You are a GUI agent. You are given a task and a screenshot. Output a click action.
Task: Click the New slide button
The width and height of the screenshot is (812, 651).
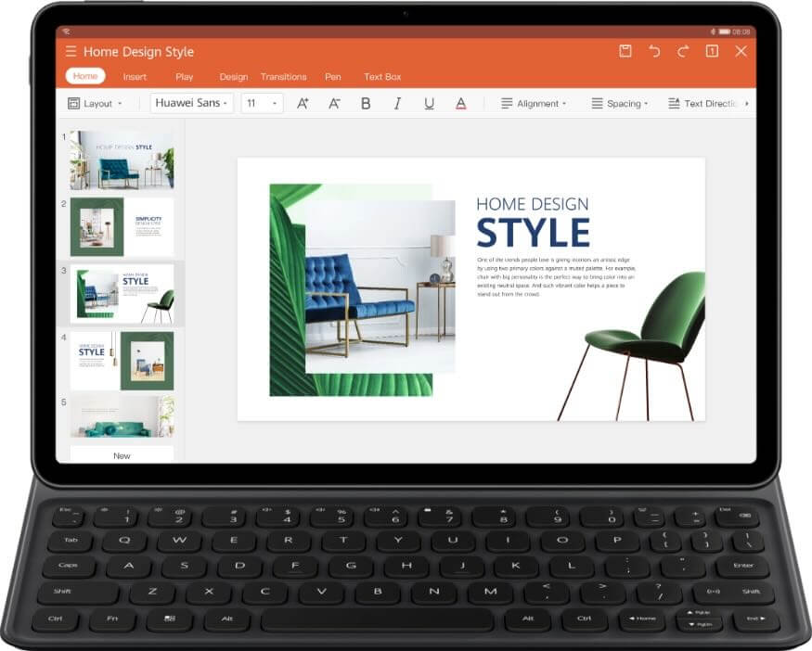pos(122,455)
